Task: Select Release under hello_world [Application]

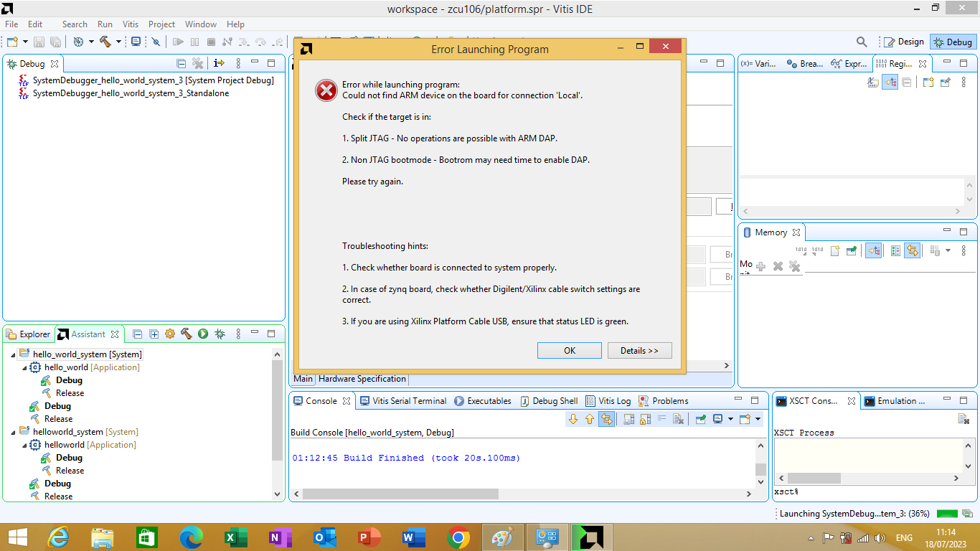Action: click(x=70, y=393)
